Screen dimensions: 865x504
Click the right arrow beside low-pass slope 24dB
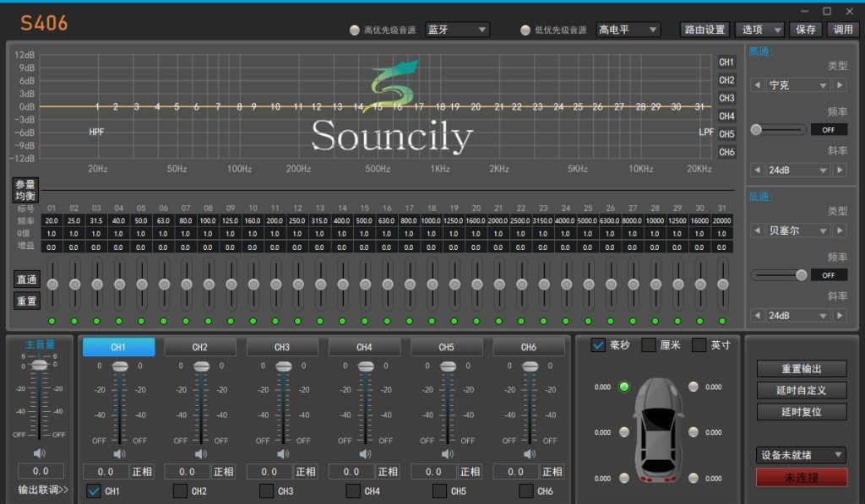coord(841,316)
